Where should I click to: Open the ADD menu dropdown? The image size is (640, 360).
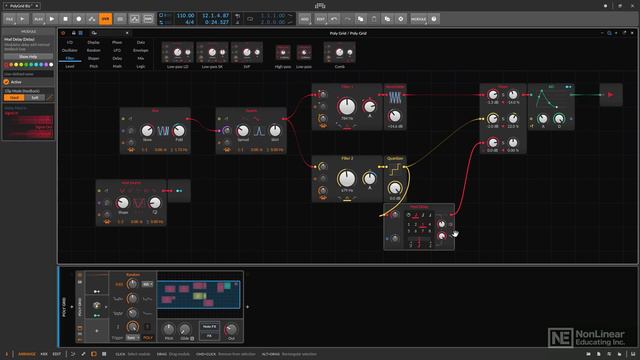tap(305, 19)
